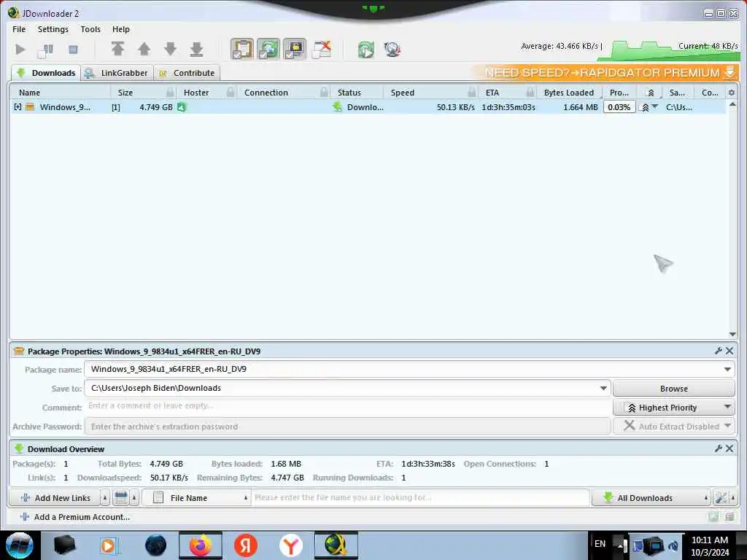The height and width of the screenshot is (560, 747).
Task: Click the Browse button
Action: tap(673, 389)
